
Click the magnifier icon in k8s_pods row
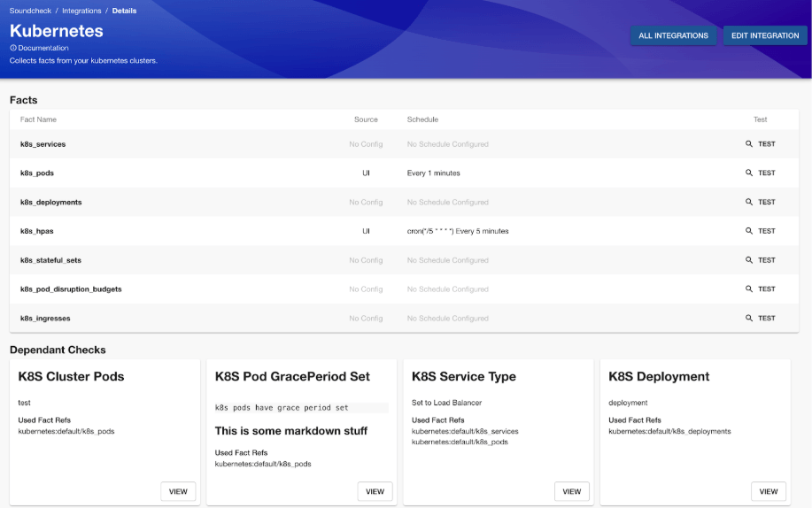(x=749, y=173)
